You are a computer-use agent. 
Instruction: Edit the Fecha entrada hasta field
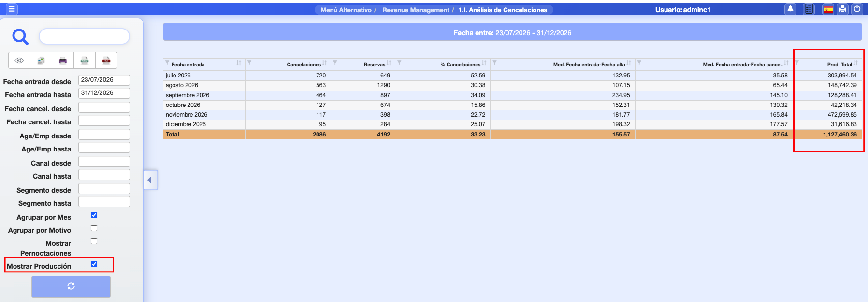[104, 93]
